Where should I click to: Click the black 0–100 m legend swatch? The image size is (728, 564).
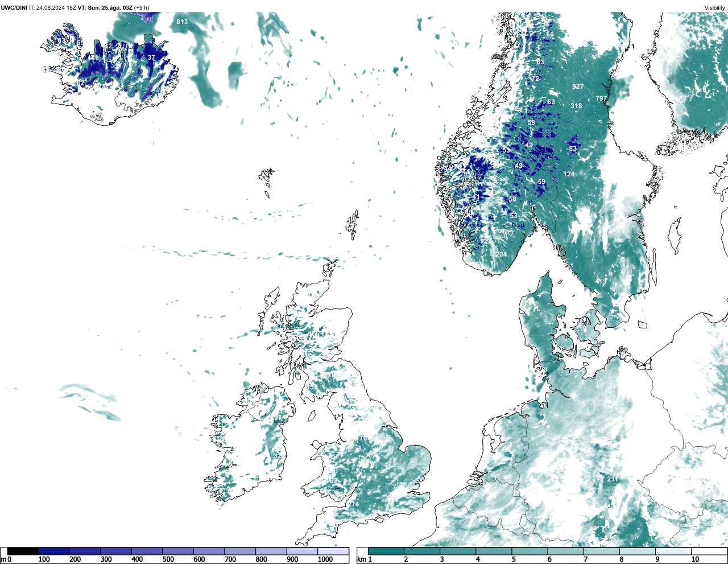(x=23, y=551)
